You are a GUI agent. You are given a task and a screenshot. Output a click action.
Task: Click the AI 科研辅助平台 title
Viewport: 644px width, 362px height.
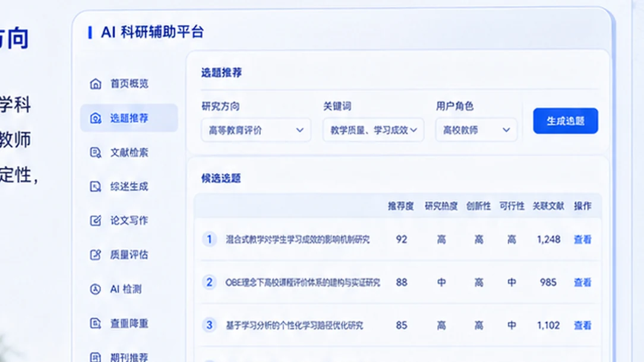pos(152,32)
